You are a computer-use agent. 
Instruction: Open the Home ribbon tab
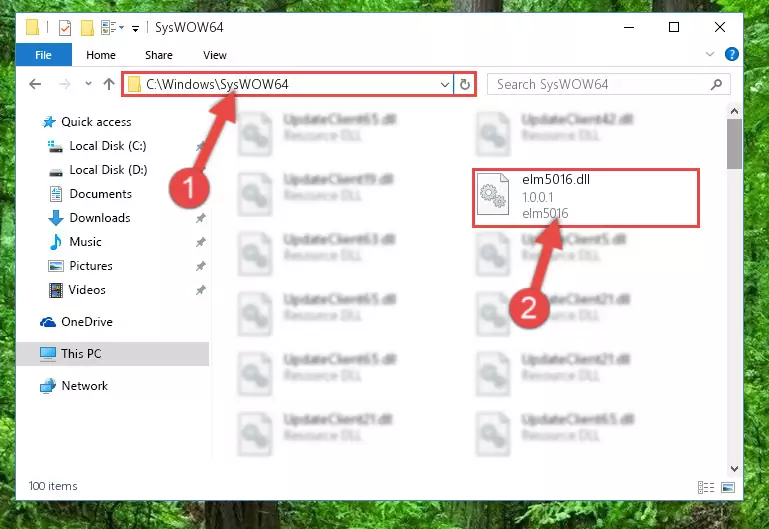coord(101,55)
